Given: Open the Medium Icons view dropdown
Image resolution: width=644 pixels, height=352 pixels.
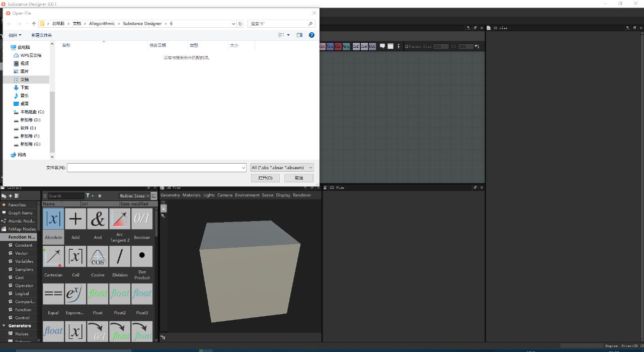Looking at the screenshot, I should point(134,196).
